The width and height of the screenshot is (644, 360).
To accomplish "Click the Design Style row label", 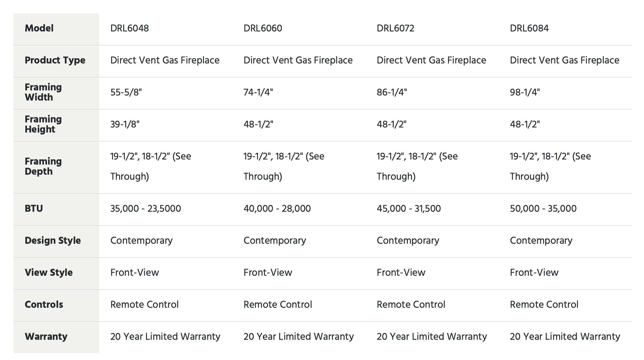I will 53,241.
